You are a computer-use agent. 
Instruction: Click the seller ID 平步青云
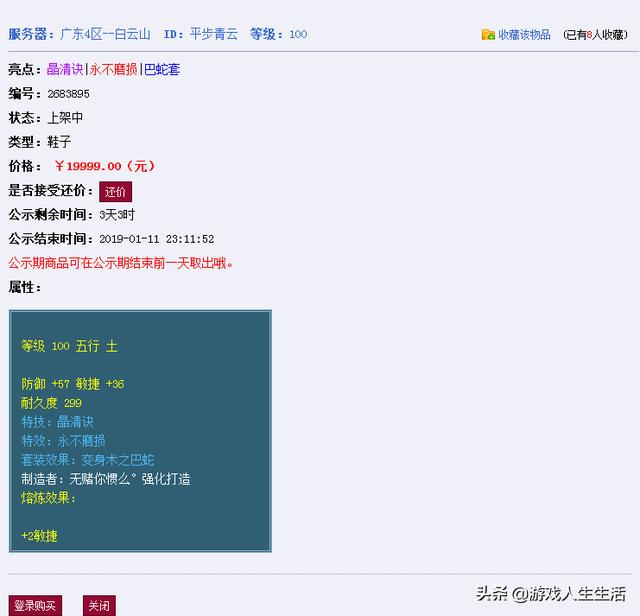point(213,34)
